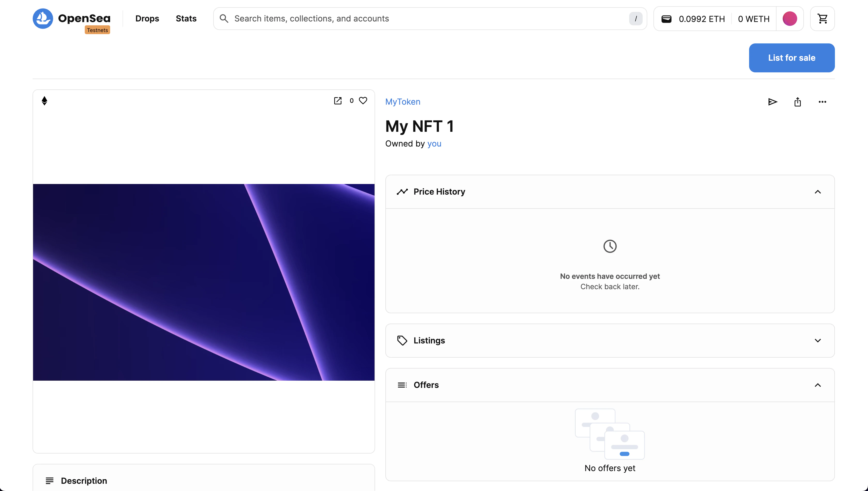
Task: Open the Drops menu
Action: pos(147,19)
